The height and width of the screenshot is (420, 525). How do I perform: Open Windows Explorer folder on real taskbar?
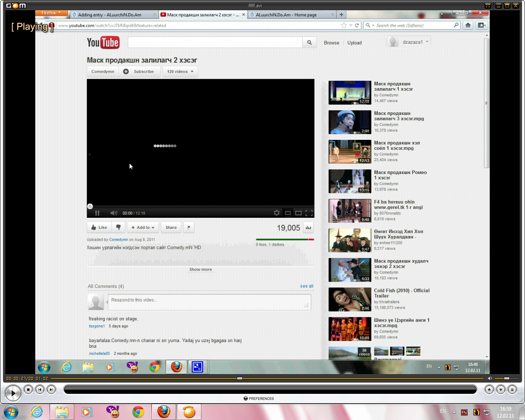[62, 411]
